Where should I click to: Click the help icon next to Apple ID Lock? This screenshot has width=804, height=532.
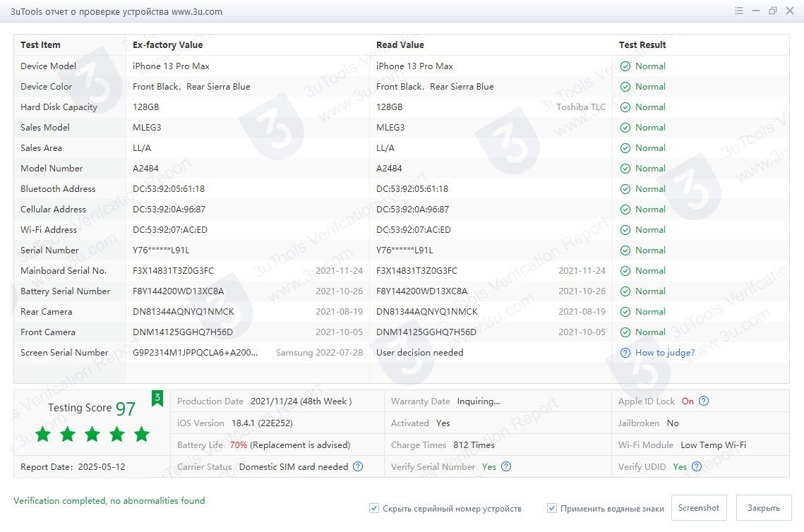click(x=704, y=401)
